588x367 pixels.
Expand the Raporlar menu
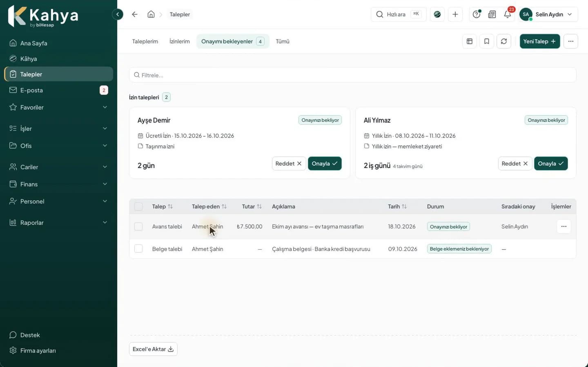point(58,222)
